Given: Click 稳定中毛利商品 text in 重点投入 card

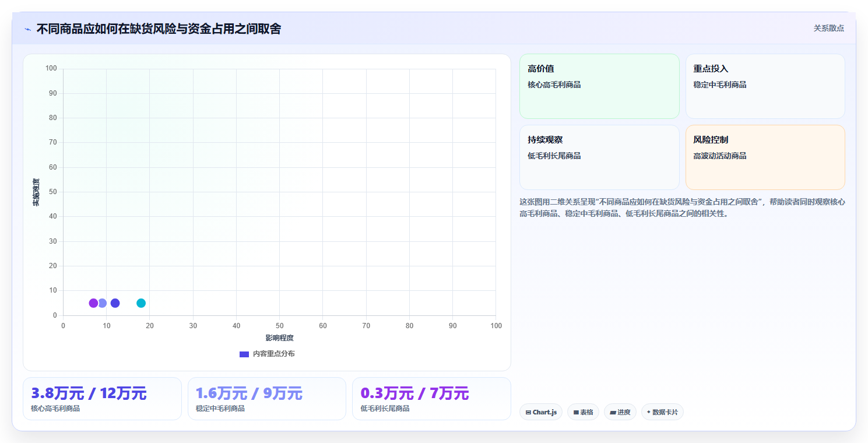Looking at the screenshot, I should click(720, 85).
